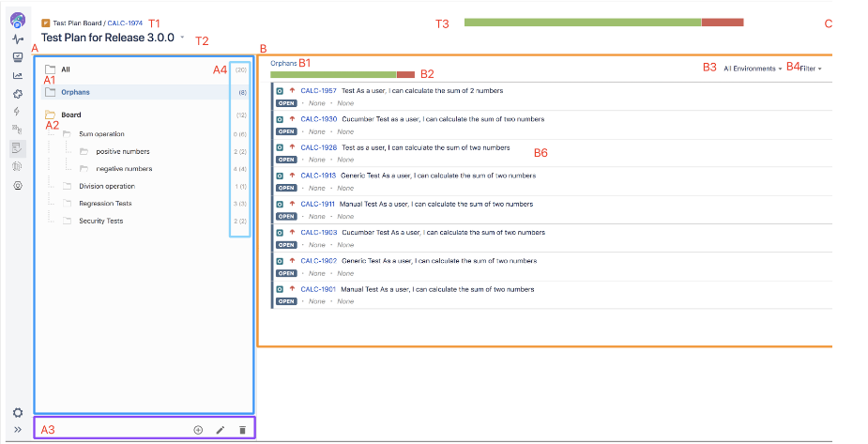Select the negative numbers folder

pos(124,169)
